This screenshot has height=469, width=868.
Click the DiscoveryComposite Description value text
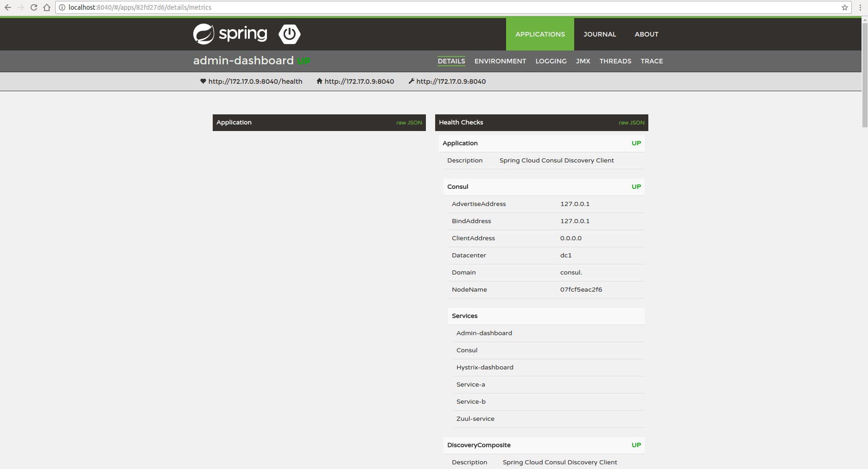pyautogui.click(x=560, y=462)
